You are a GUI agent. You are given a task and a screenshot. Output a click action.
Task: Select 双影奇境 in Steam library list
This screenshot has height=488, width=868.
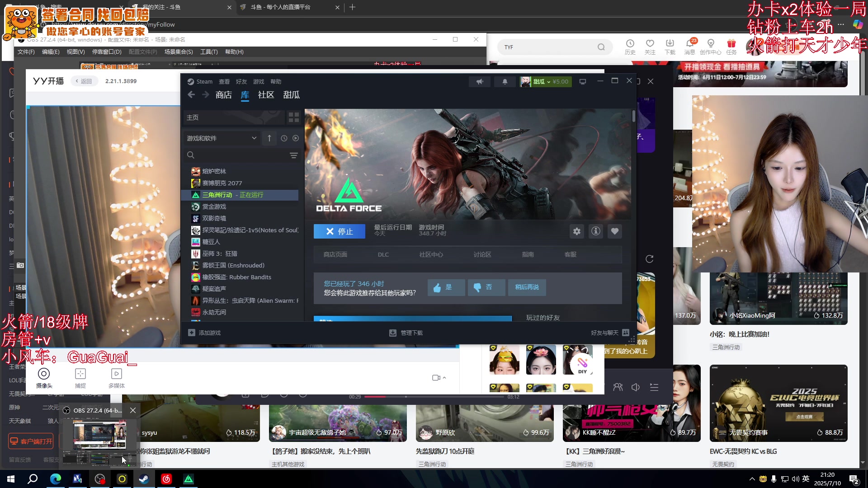[240, 218]
